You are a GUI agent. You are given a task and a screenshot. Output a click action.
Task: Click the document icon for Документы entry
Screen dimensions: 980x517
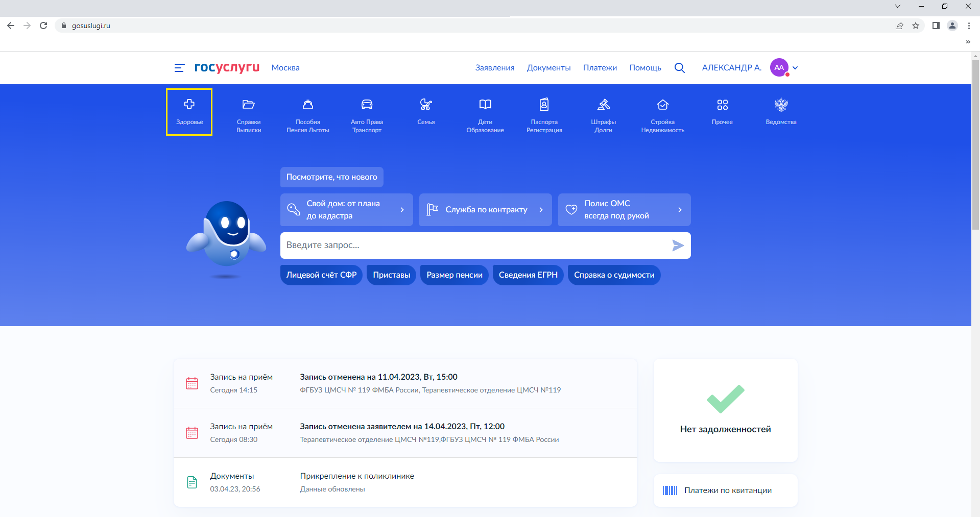192,482
